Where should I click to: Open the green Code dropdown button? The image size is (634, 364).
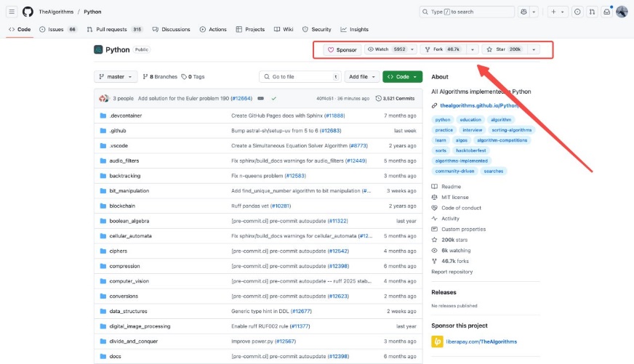point(402,76)
